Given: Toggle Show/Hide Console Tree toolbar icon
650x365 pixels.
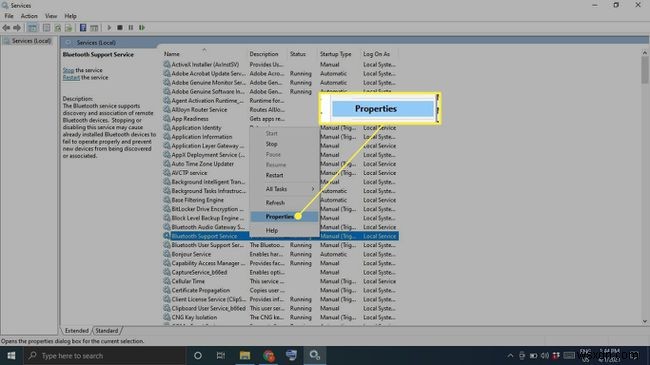Looking at the screenshot, I should [x=32, y=28].
